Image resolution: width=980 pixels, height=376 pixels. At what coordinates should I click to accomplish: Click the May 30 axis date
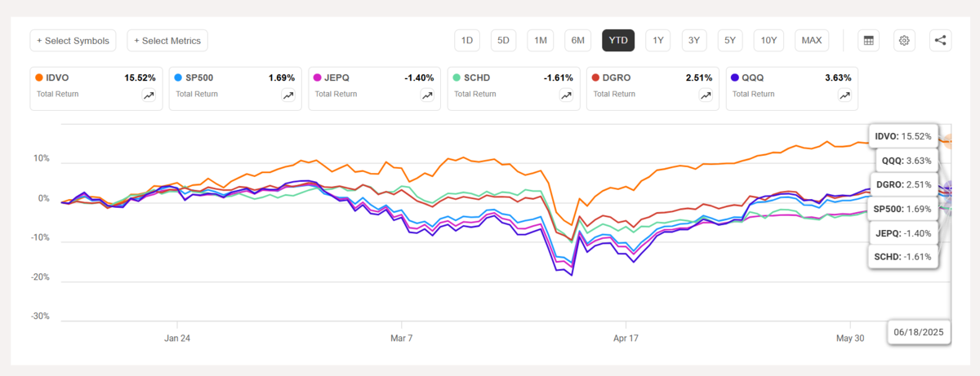851,337
